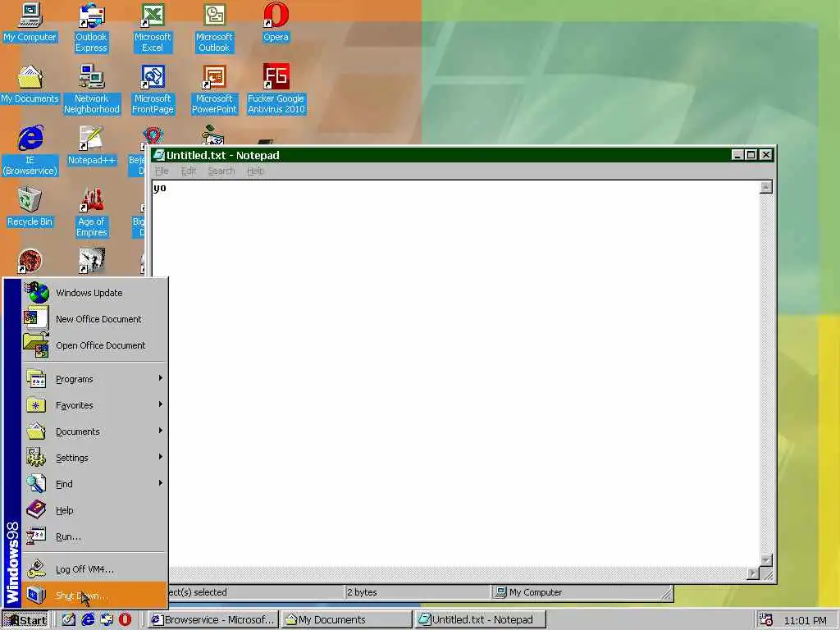The height and width of the screenshot is (630, 840).
Task: Select the Microsoft PowerPoint desktop shortcut
Action: click(x=214, y=89)
